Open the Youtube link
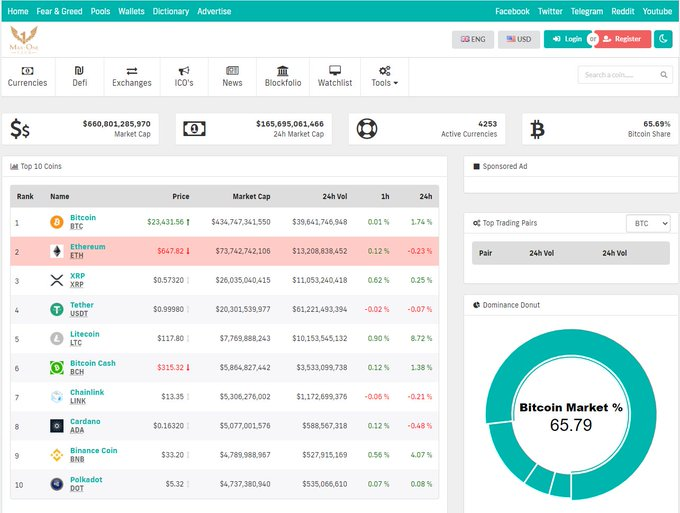The height and width of the screenshot is (513, 680). (x=657, y=11)
